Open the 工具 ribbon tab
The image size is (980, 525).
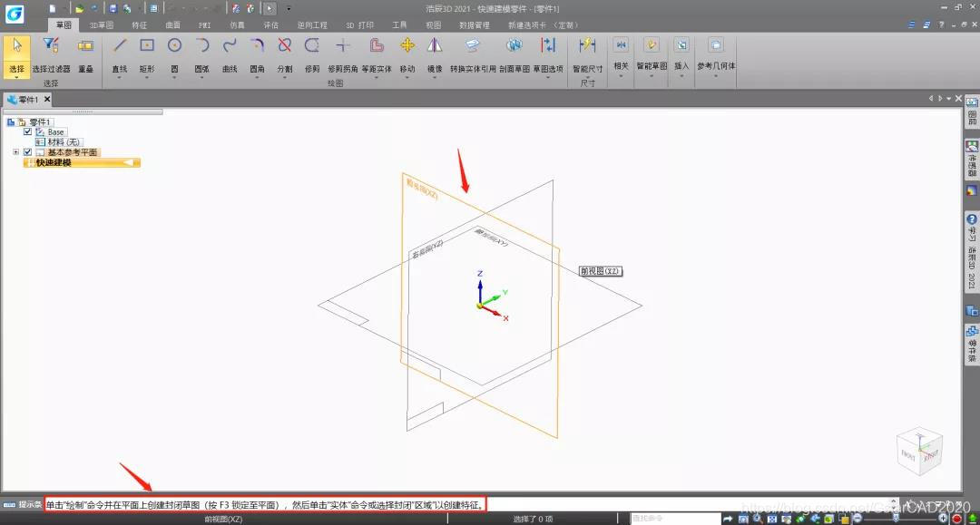coord(399,25)
